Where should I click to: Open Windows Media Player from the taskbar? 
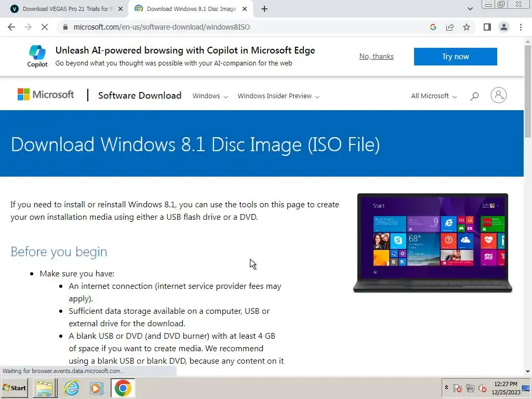pyautogui.click(x=97, y=388)
